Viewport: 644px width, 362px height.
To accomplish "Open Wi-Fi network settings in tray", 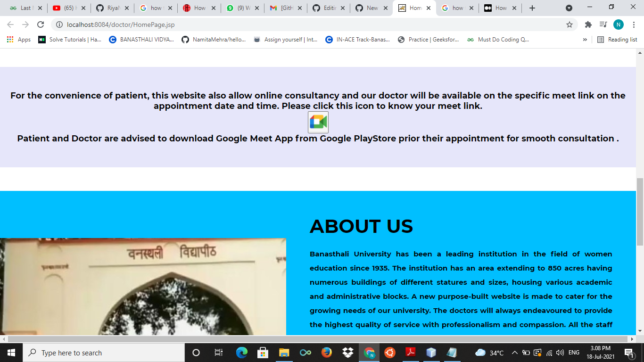I will 549,353.
